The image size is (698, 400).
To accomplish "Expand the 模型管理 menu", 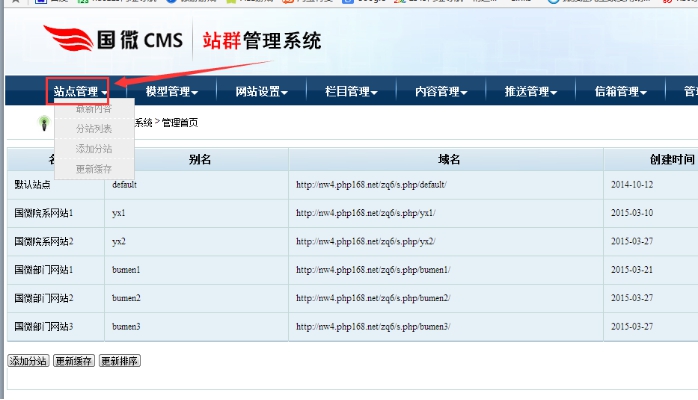I will click(171, 92).
